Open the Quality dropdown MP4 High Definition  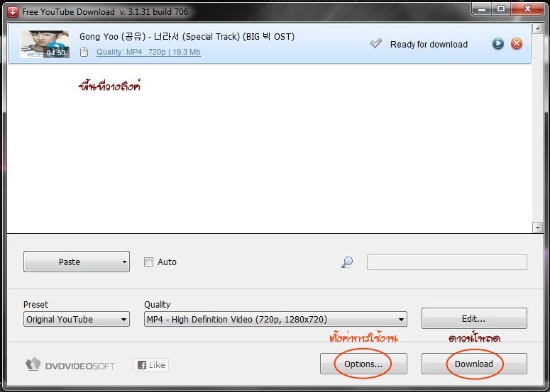(x=275, y=319)
